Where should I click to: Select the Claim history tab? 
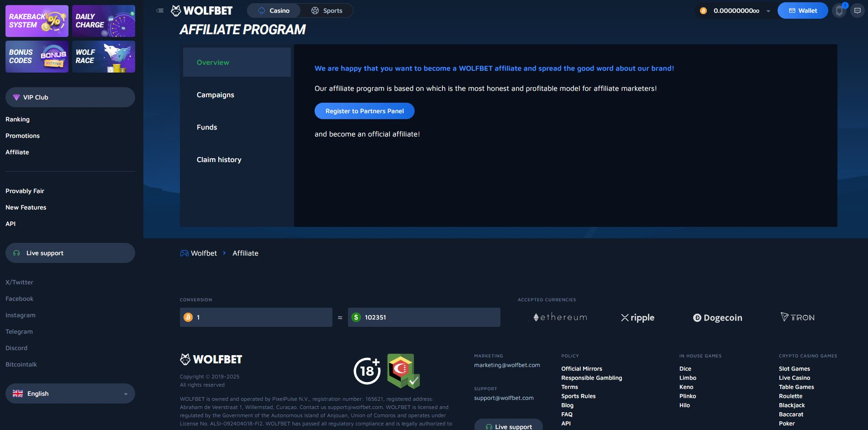pyautogui.click(x=219, y=160)
